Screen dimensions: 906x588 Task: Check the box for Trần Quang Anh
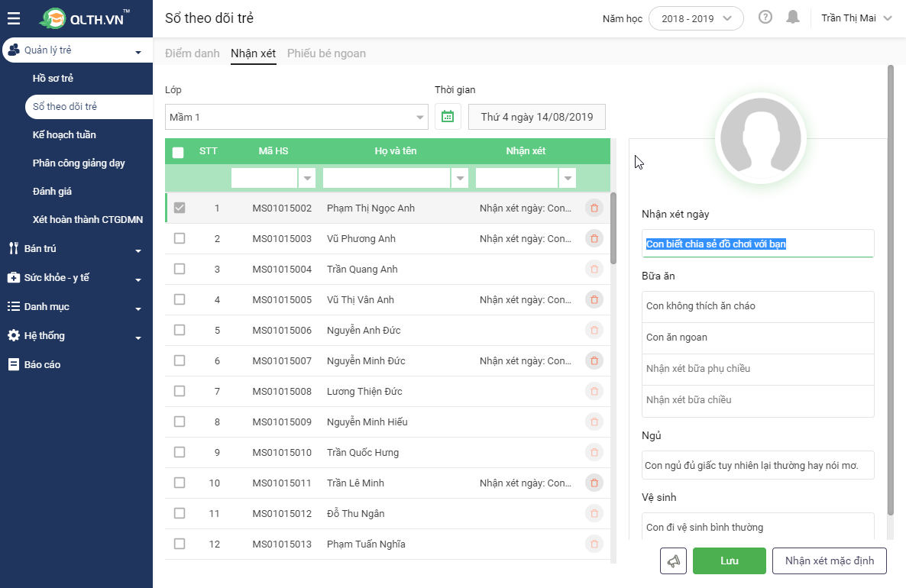click(x=180, y=269)
